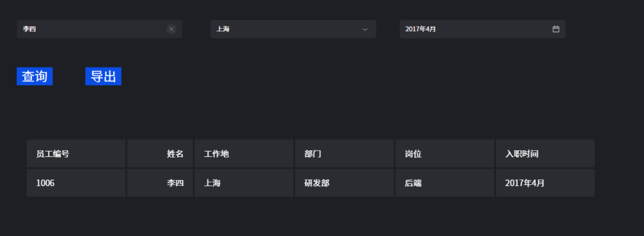Click the chevron arrow in location selector

click(365, 29)
